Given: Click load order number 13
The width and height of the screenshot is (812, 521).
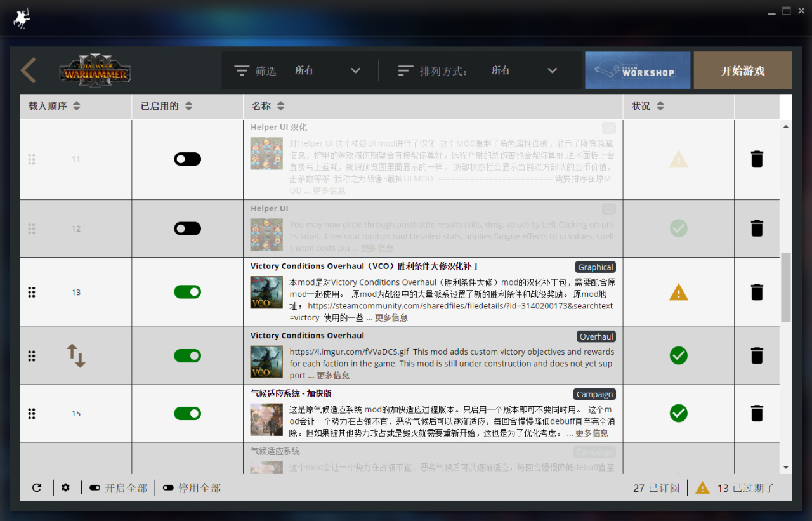Looking at the screenshot, I should tap(76, 293).
